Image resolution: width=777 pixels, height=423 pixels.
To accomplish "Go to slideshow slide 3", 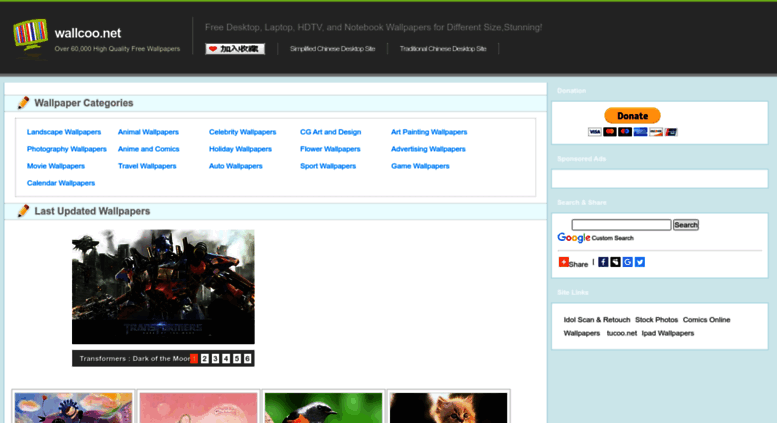I will click(216, 359).
